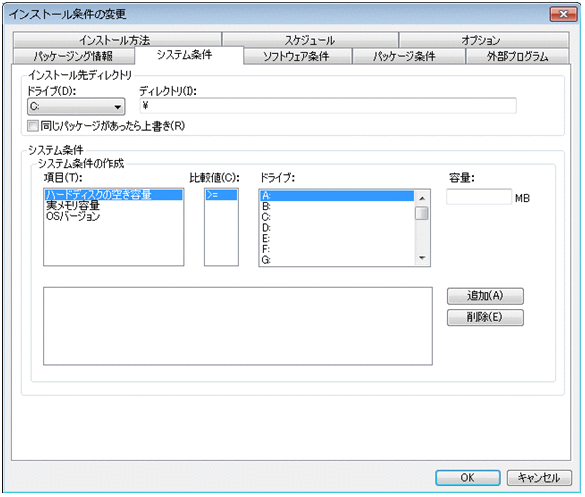This screenshot has height=497, width=585.
Task: Select drive D: in the drive list
Action: click(337, 228)
